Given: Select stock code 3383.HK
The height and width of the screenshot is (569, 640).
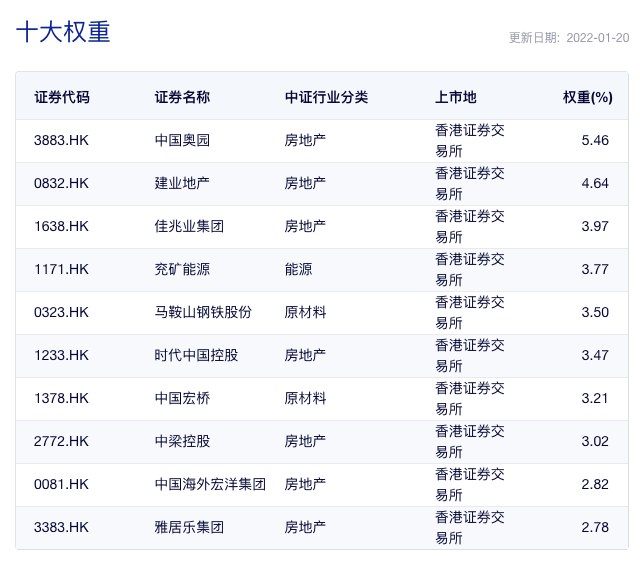Looking at the screenshot, I should (x=61, y=527).
